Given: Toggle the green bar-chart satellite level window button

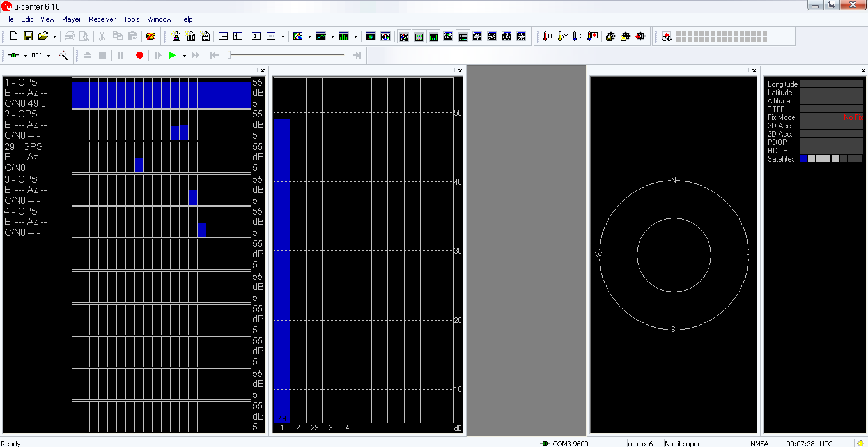Looking at the screenshot, I should pos(433,36).
